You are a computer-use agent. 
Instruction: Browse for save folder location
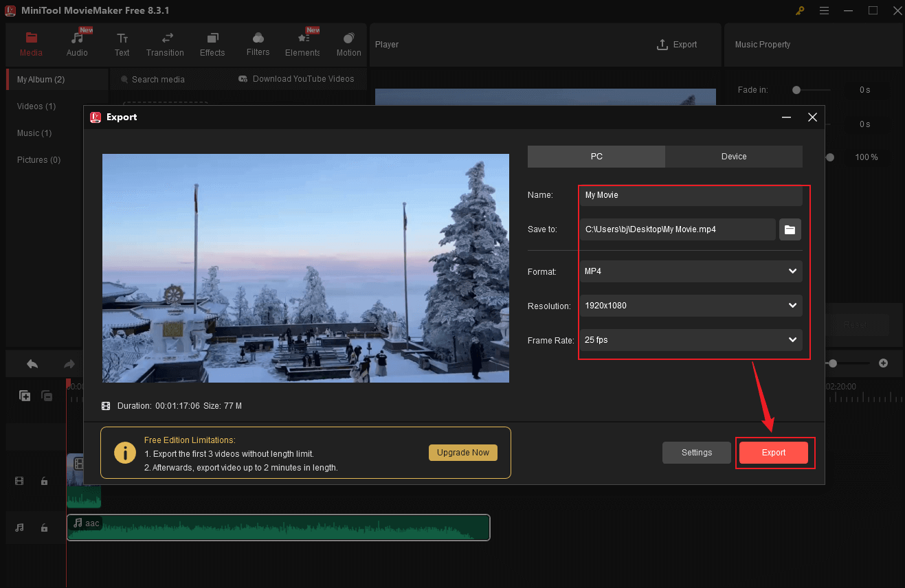(x=790, y=229)
